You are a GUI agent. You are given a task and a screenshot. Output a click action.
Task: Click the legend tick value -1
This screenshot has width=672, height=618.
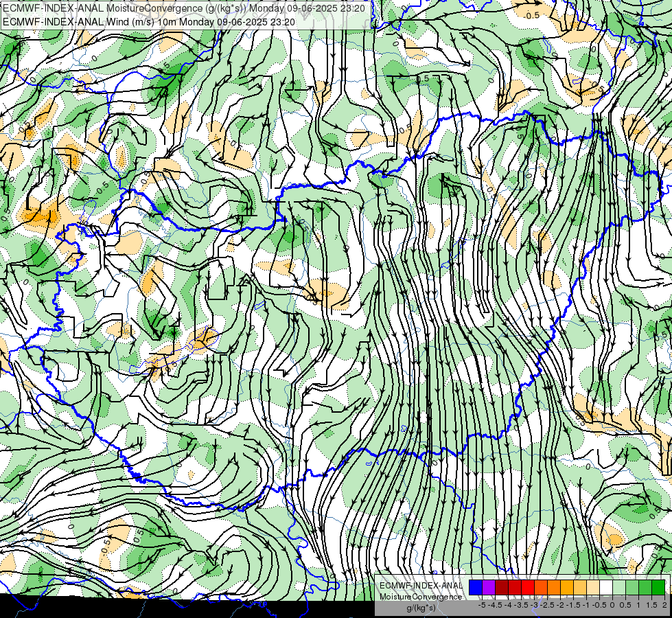[x=586, y=605]
